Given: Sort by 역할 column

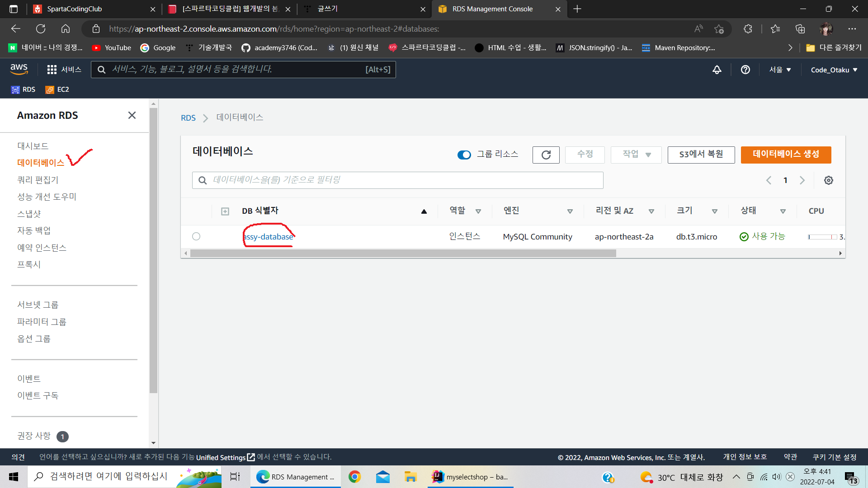Looking at the screenshot, I should pyautogui.click(x=478, y=211).
